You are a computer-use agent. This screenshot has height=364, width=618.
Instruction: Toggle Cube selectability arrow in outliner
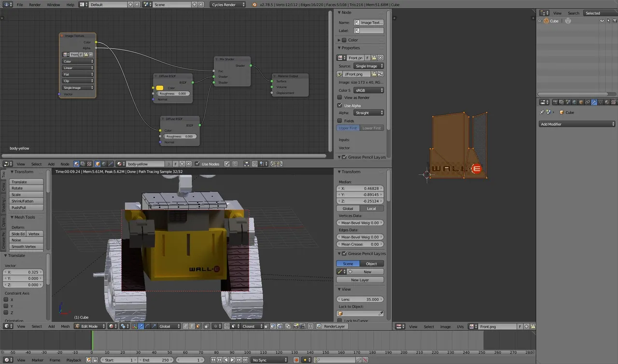click(x=608, y=21)
